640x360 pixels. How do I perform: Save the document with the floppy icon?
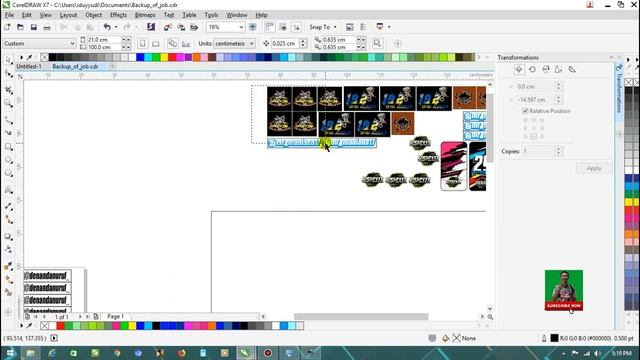coord(33,27)
